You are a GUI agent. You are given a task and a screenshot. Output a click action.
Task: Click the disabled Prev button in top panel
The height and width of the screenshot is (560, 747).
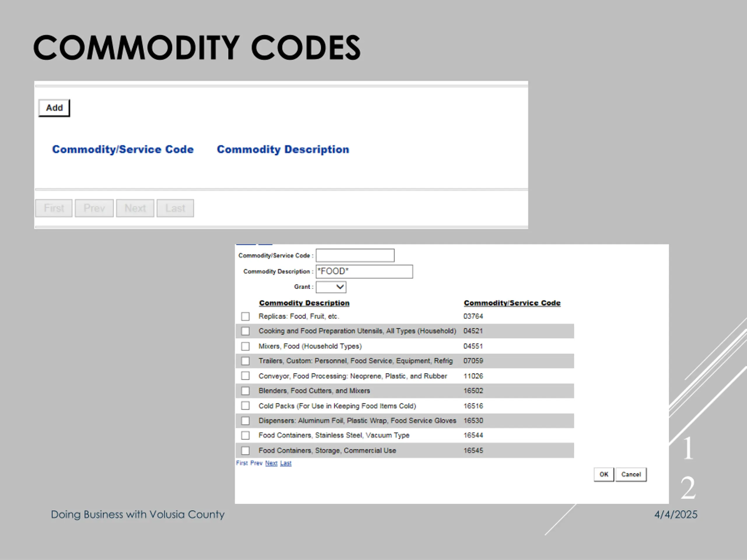(94, 208)
